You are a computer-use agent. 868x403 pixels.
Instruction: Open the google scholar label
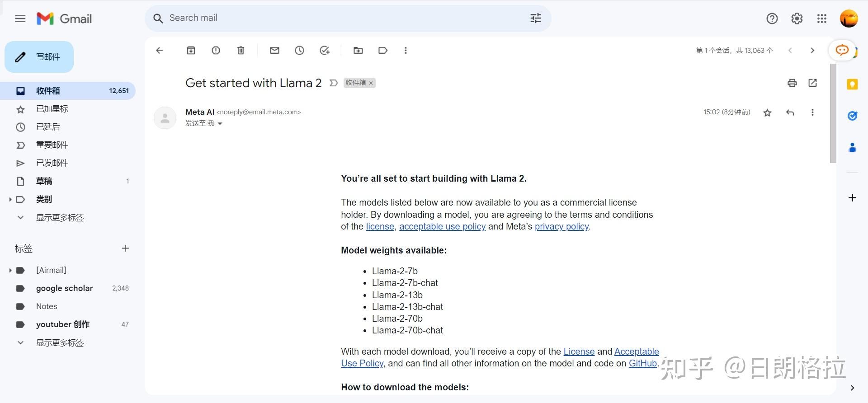point(68,288)
